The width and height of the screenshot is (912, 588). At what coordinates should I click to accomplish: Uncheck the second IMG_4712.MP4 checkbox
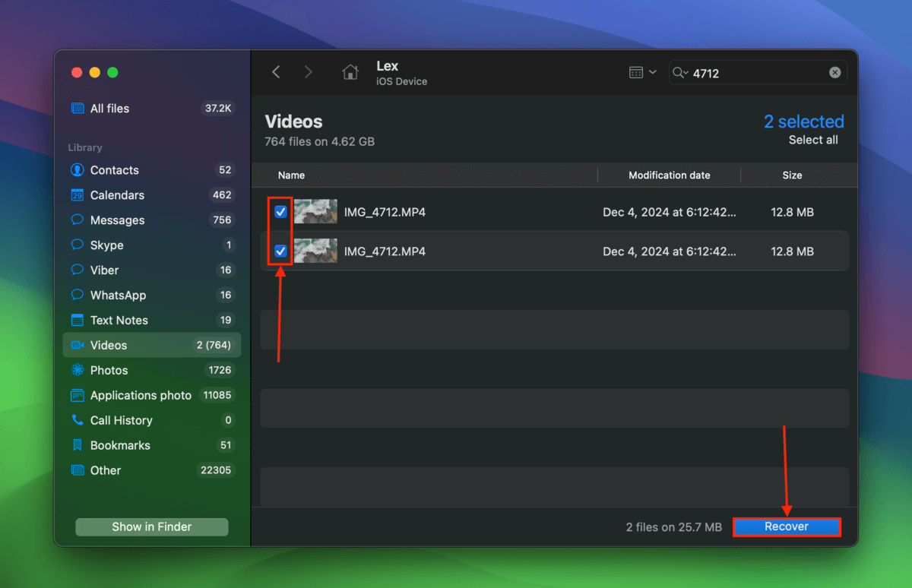coord(280,251)
